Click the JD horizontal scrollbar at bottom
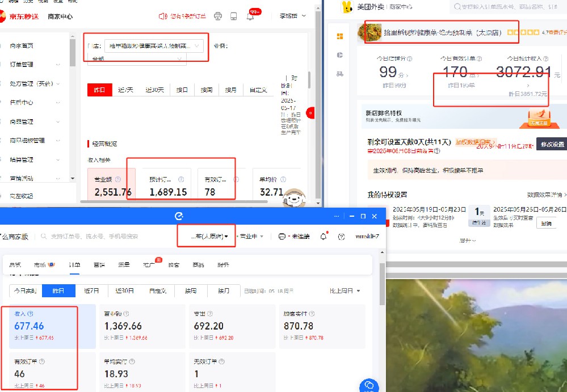The image size is (567, 392). pyautogui.click(x=174, y=201)
